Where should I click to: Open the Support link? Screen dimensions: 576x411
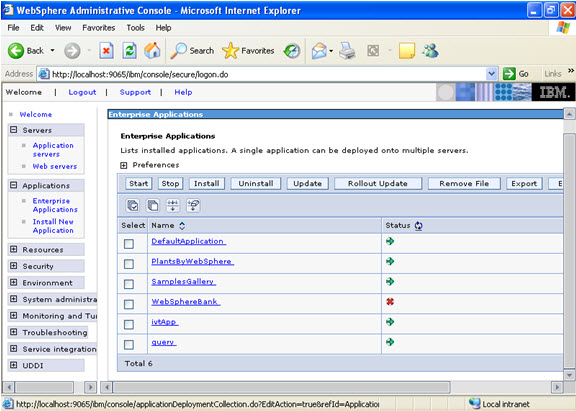tap(135, 92)
